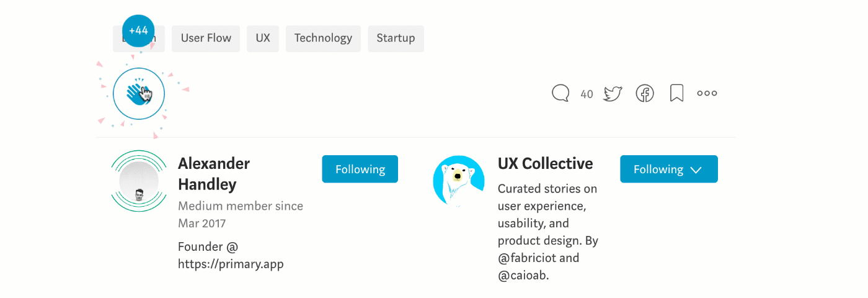Image resolution: width=868 pixels, height=298 pixels.
Task: Open the three-dot more options menu
Action: (x=707, y=94)
